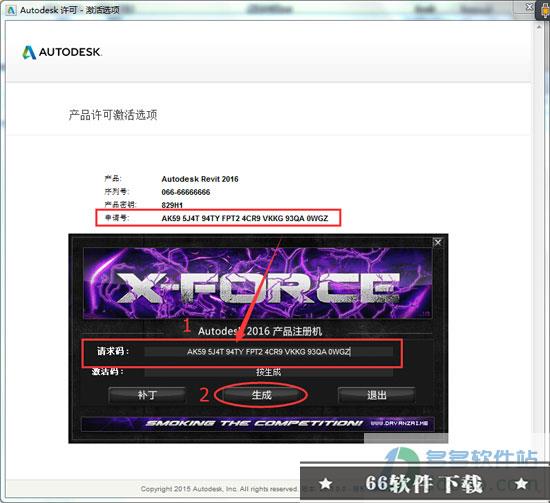The image size is (550, 503).
Task: Click the 产品许可激活选项 heading
Action: pos(113,115)
